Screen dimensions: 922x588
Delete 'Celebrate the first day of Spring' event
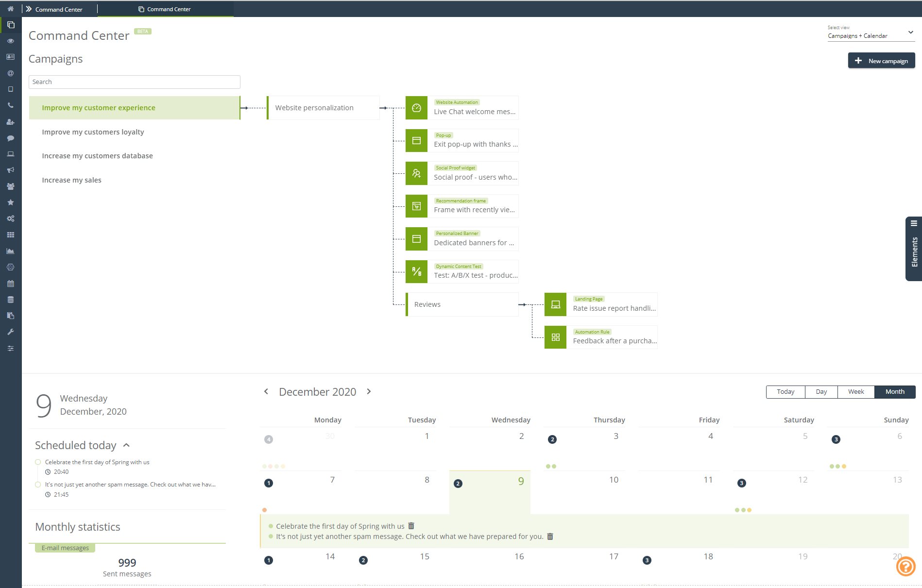click(411, 526)
